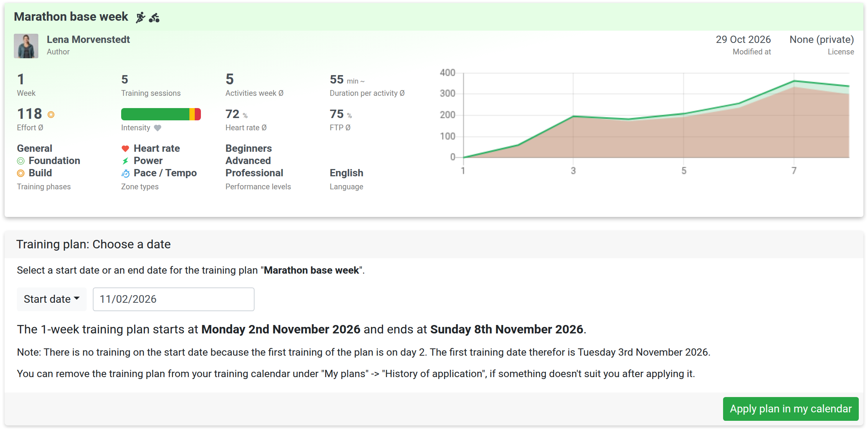Apply plan in my calendar
868x430 pixels.
[x=791, y=409]
